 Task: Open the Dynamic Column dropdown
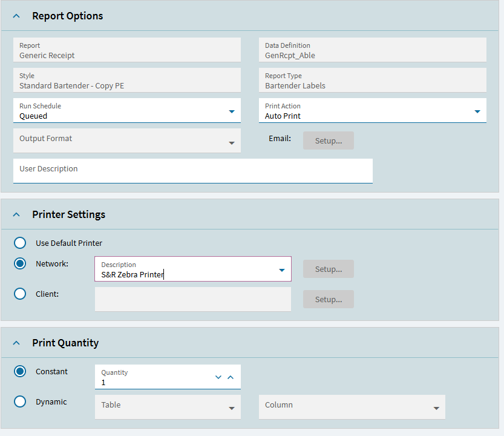click(436, 409)
